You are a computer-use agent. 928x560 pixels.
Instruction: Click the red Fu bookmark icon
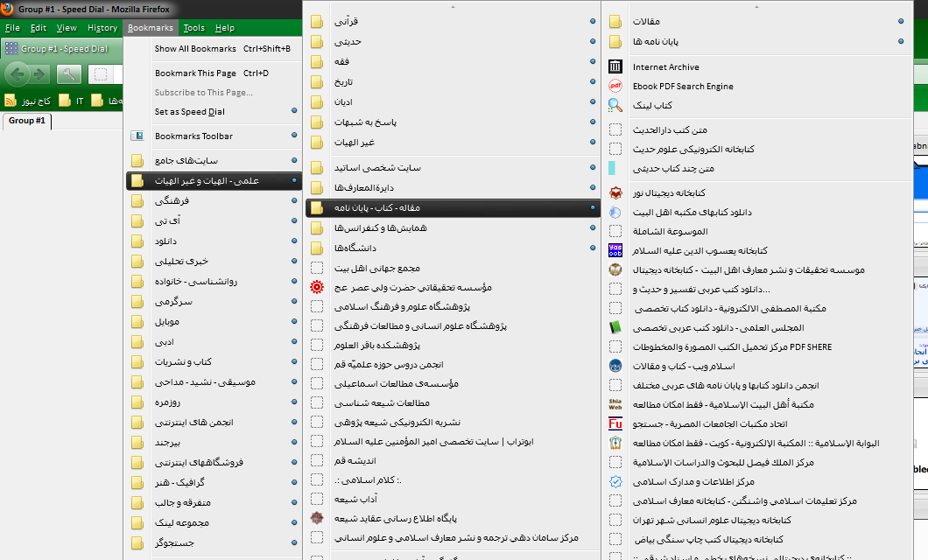pos(615,423)
